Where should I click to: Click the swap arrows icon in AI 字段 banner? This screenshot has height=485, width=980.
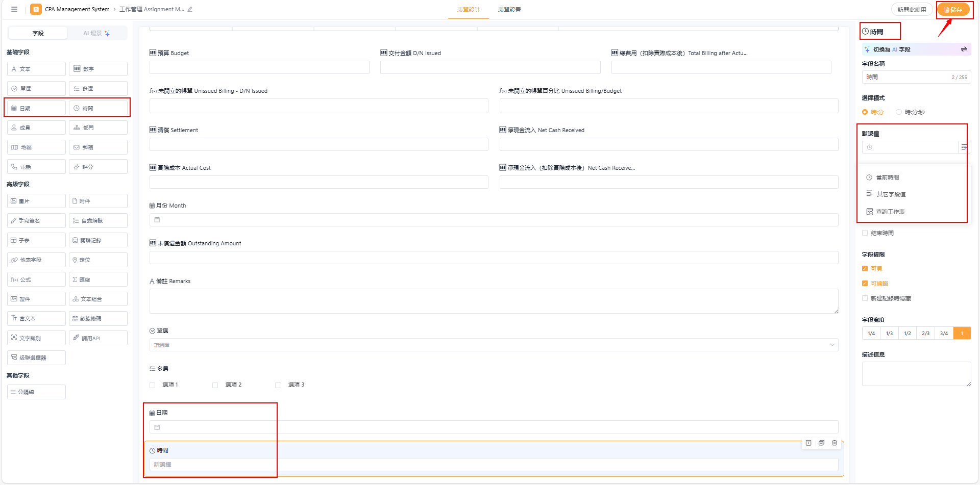pyautogui.click(x=964, y=49)
